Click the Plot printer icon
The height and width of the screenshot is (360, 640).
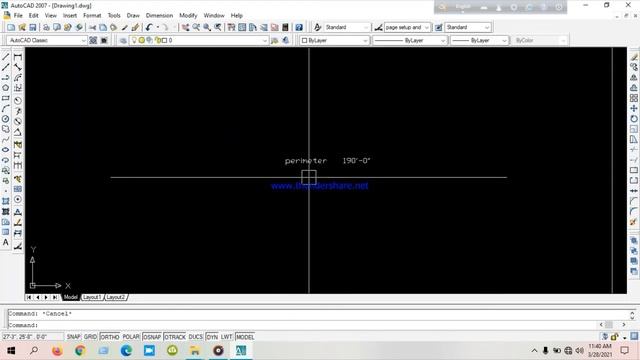tap(46, 27)
